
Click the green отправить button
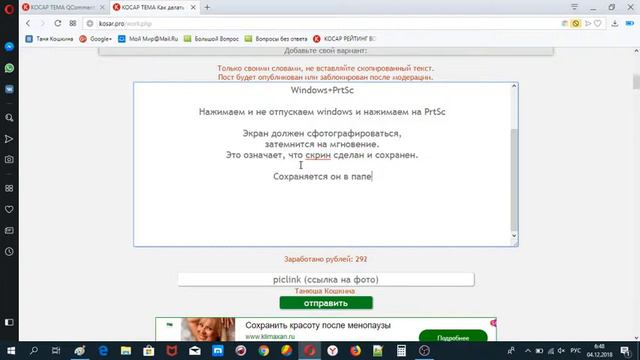coord(326,303)
